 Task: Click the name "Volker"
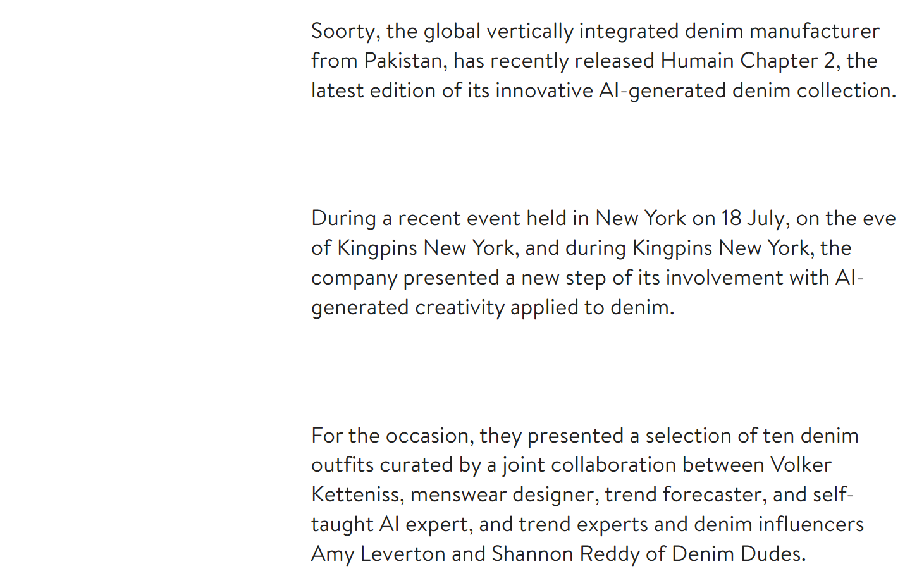(800, 465)
